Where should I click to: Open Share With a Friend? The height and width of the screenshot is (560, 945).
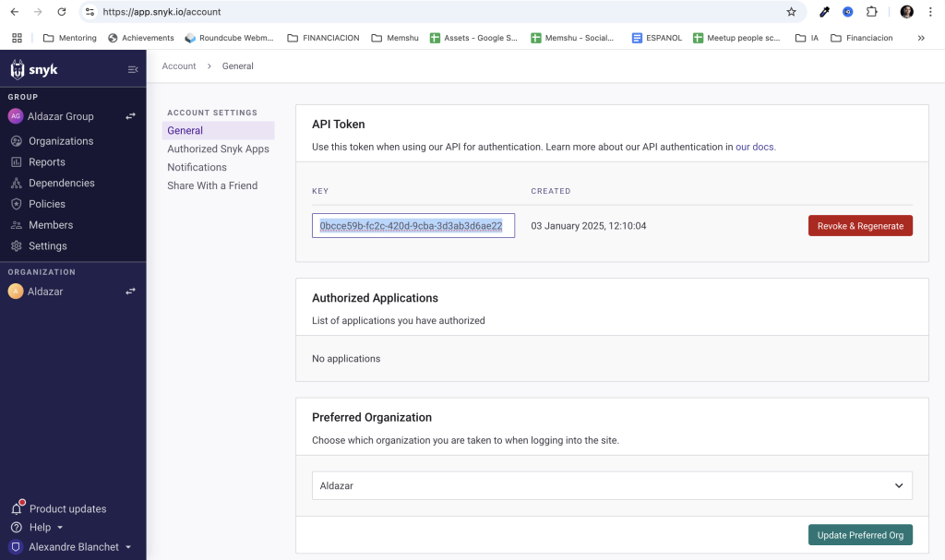pyautogui.click(x=212, y=185)
